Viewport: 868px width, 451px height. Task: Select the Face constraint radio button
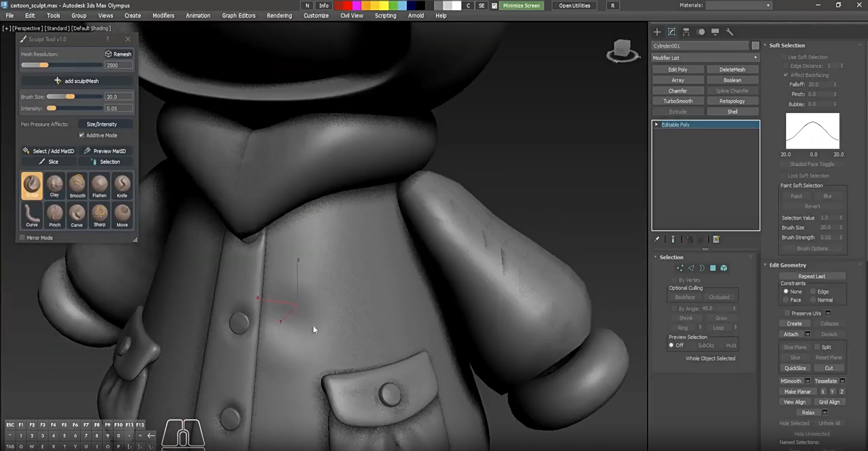(786, 300)
